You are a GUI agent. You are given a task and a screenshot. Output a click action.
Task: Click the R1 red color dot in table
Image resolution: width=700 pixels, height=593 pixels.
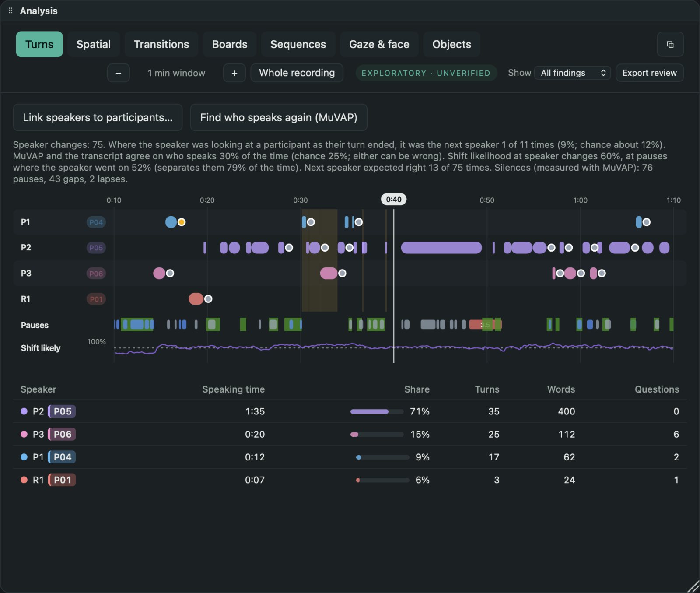tap(24, 480)
